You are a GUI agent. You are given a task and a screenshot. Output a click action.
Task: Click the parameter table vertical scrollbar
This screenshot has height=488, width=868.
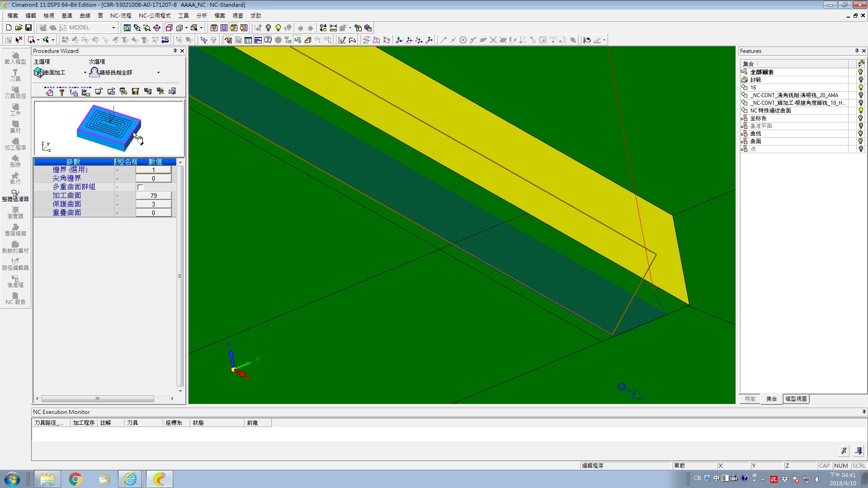[180, 276]
